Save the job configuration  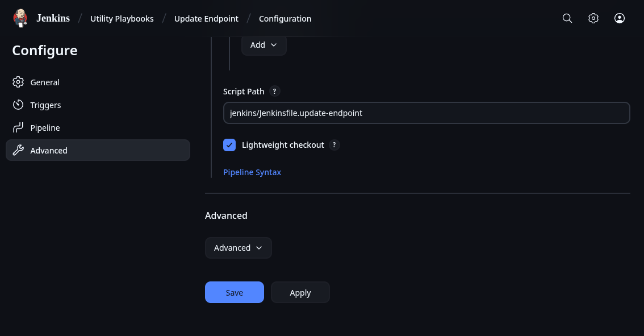(234, 292)
